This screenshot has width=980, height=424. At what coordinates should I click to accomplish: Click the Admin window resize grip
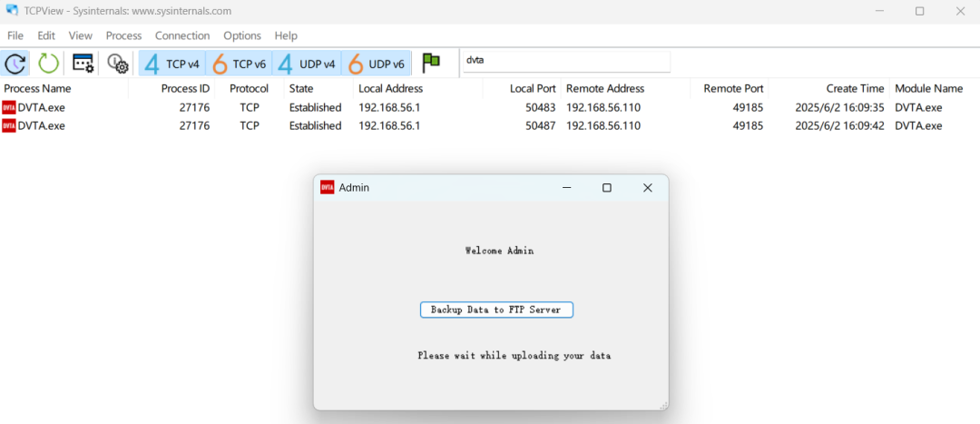(663, 405)
